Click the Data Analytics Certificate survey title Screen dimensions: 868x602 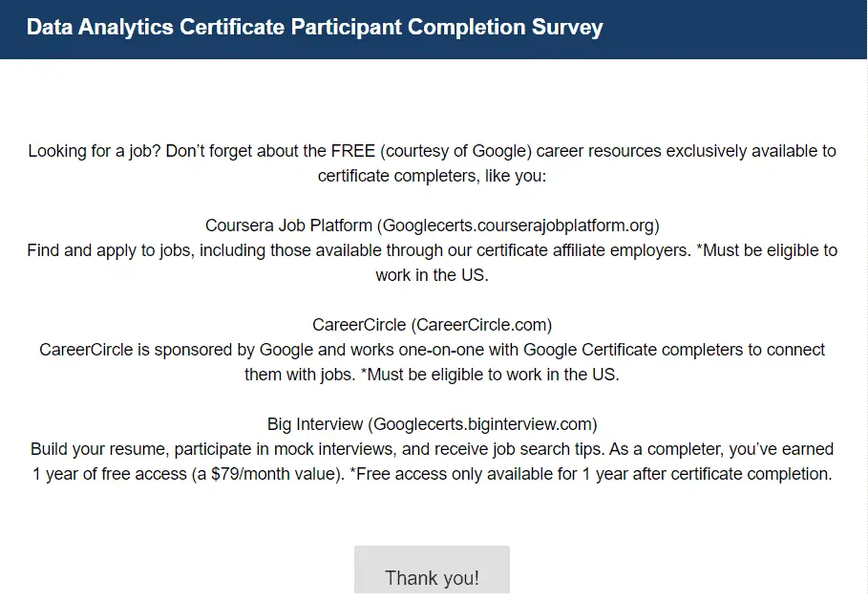click(315, 27)
